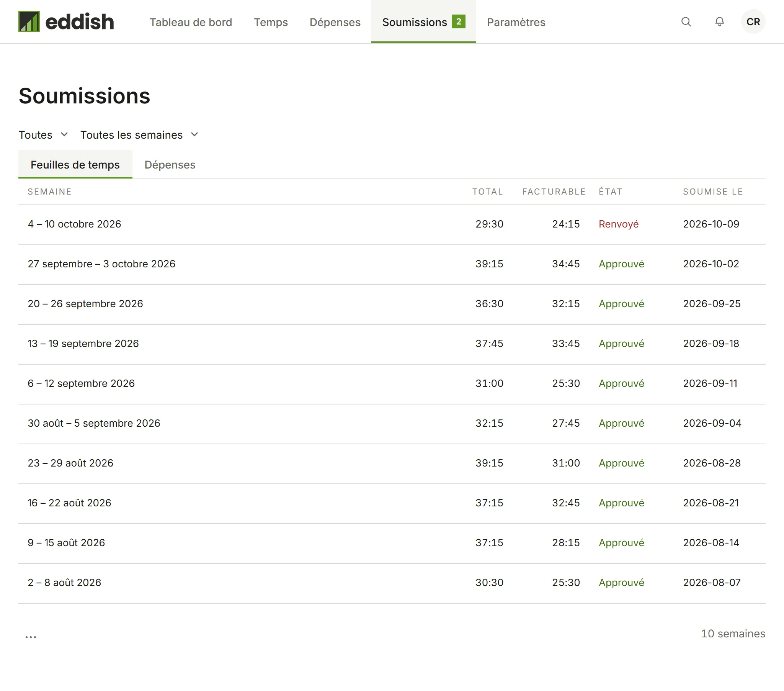784x691 pixels.
Task: Sort by the SOUMISE LE column header
Action: click(x=713, y=192)
